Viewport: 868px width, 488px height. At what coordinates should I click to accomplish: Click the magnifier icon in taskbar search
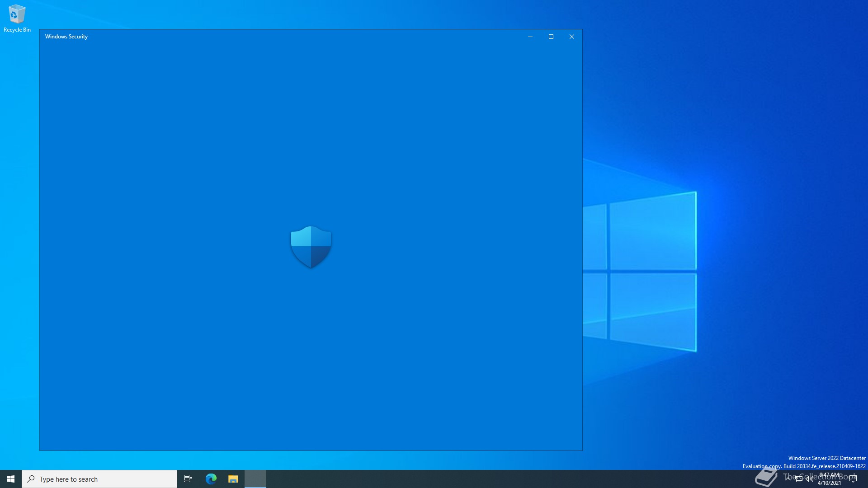tap(31, 479)
